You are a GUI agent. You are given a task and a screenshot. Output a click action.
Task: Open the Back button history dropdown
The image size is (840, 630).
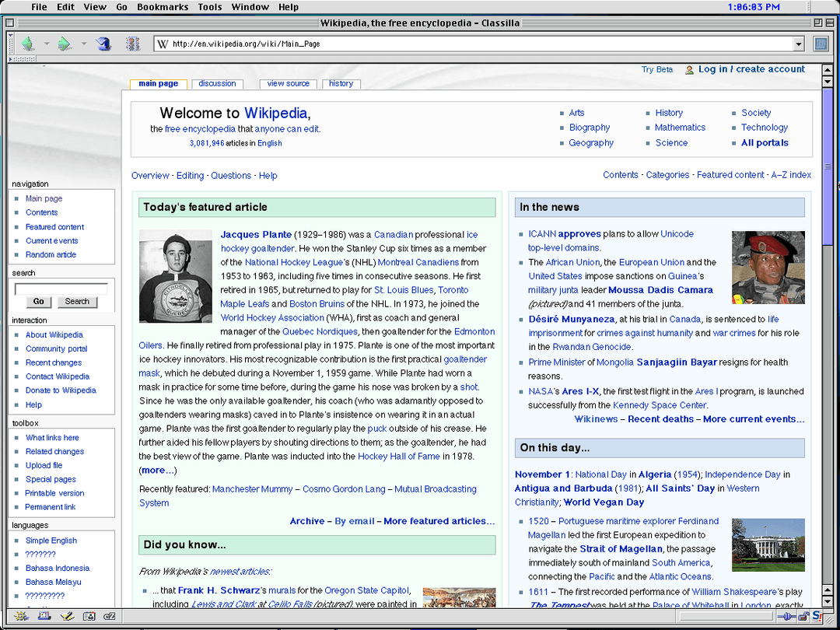pos(47,44)
